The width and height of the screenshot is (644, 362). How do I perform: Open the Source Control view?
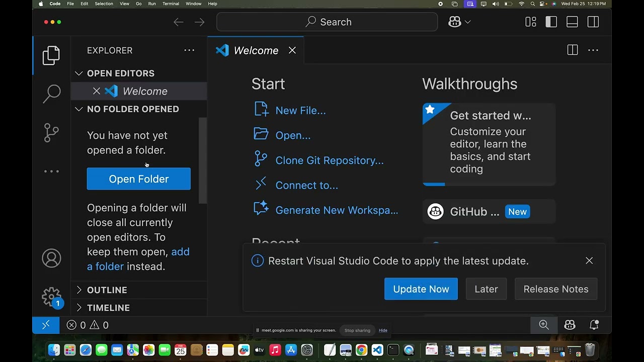coord(51,133)
